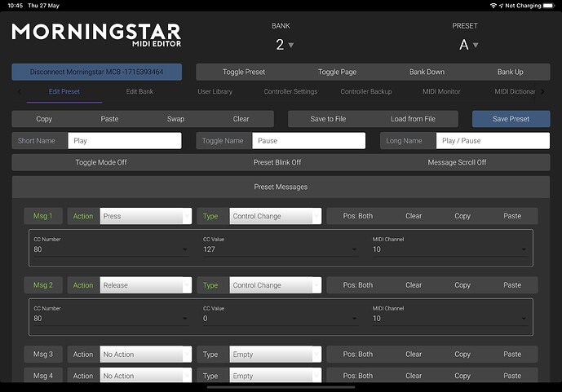Image resolution: width=562 pixels, height=392 pixels.
Task: Switch to Edit Preset tab
Action: 64,91
